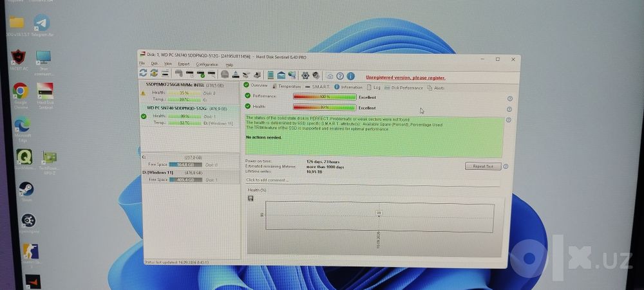Switch to the Overview tab

[255, 86]
